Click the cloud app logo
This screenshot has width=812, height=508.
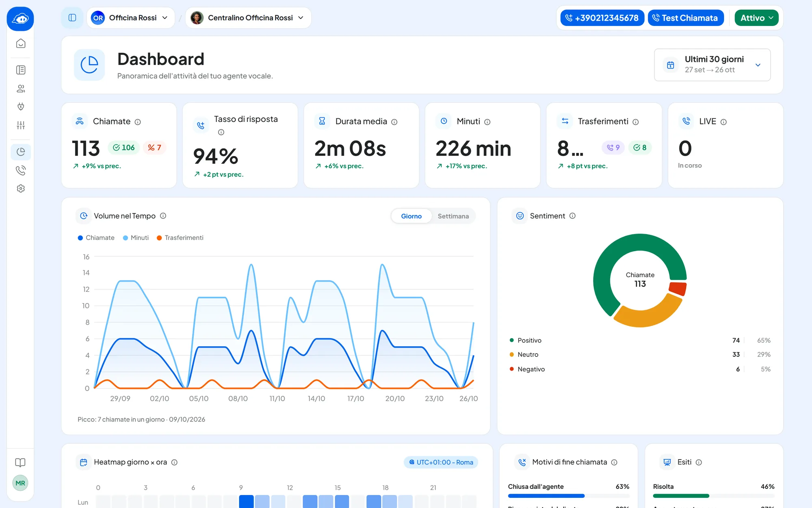[x=20, y=19]
